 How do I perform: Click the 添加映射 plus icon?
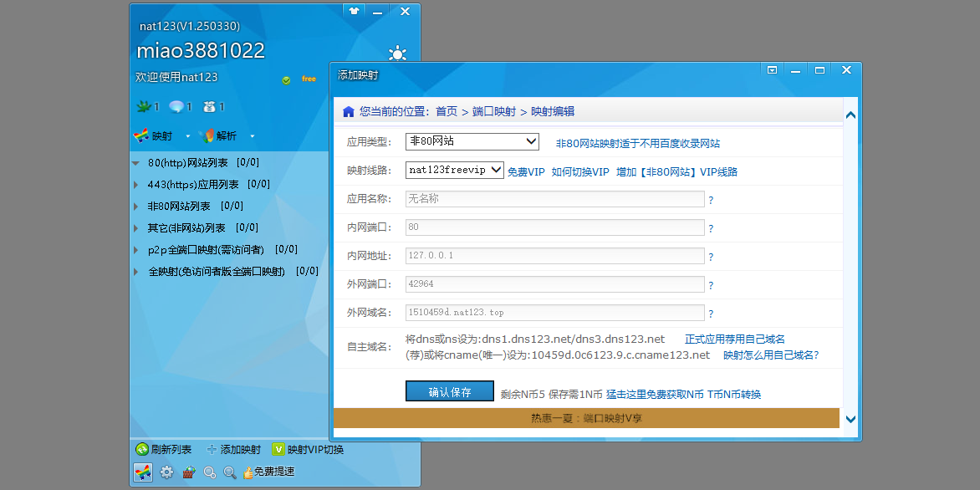click(212, 449)
